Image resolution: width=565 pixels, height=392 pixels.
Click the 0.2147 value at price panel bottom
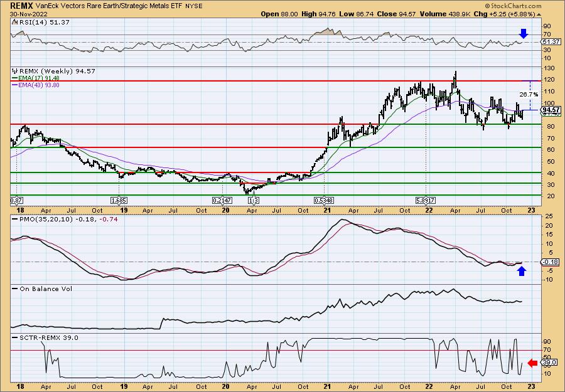coord(222,200)
